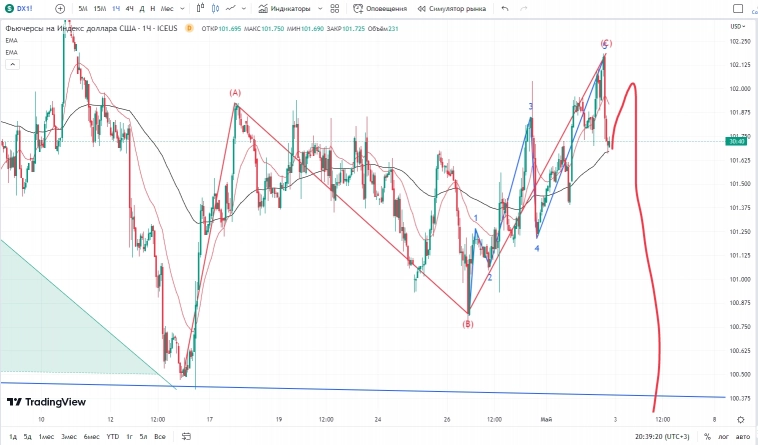Viewport: 758px width, 445px height.
Task: Open the timezone menu 20:39:20 (UTC+3)
Action: pyautogui.click(x=662, y=437)
